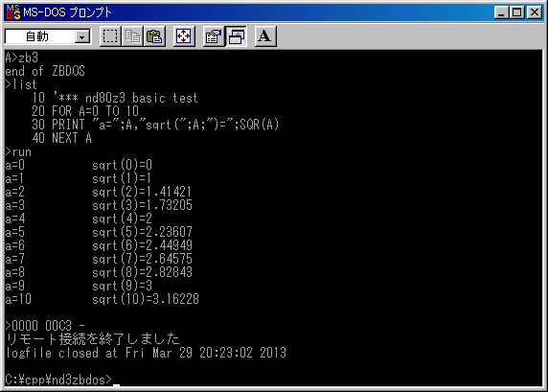Select the Mark tool in the toolbar

(110, 36)
